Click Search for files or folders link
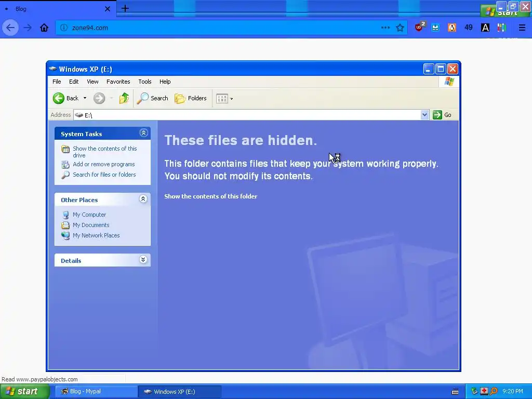The image size is (532, 399). tap(104, 175)
